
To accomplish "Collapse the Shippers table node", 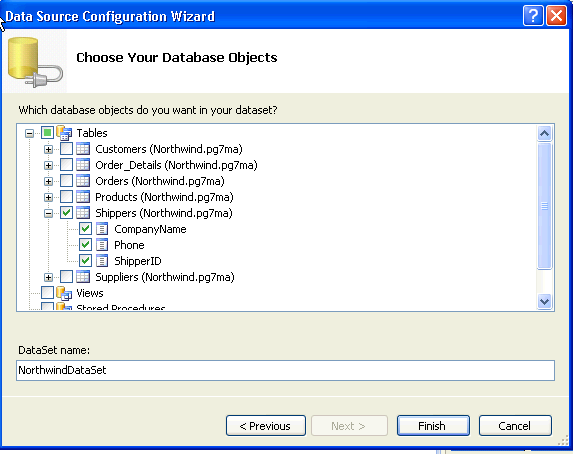I will tap(48, 213).
